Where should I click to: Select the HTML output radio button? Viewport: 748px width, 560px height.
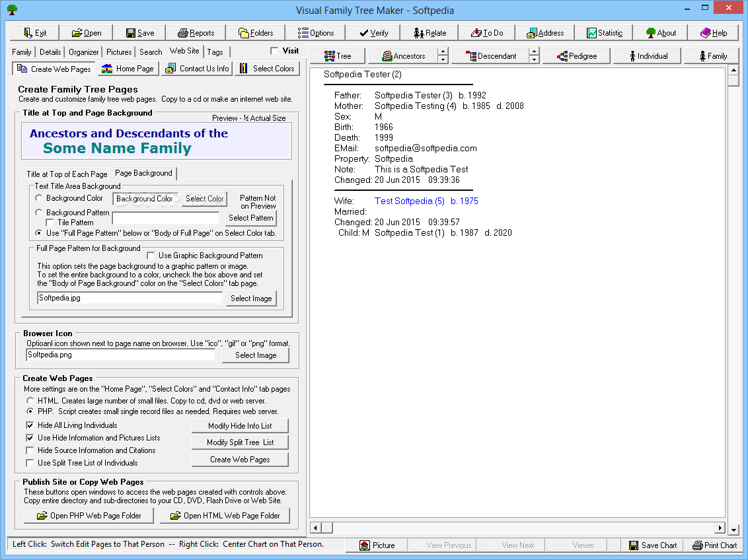pos(30,401)
